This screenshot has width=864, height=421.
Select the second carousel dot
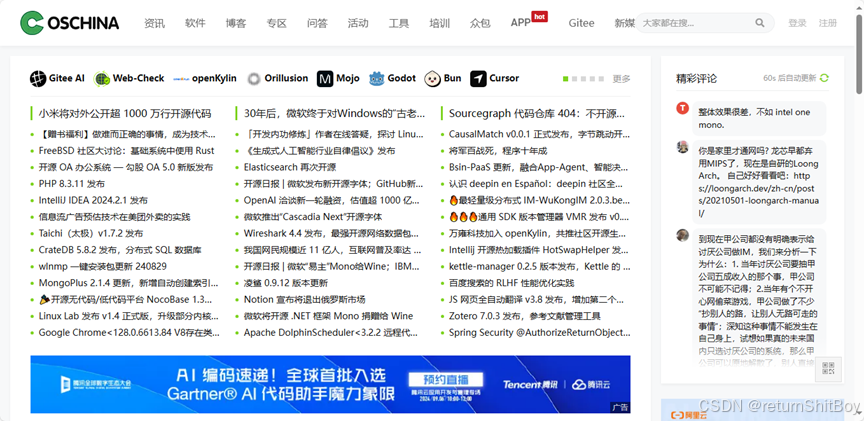point(574,79)
